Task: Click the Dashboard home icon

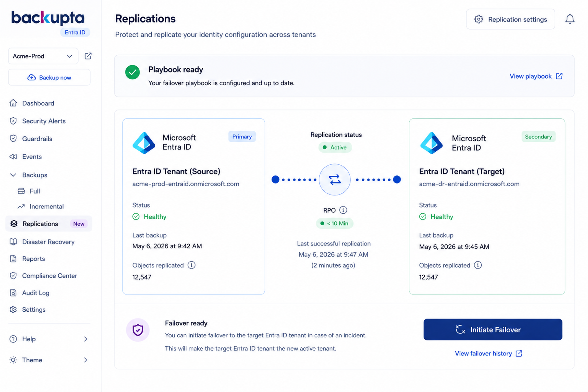Action: pos(13,103)
